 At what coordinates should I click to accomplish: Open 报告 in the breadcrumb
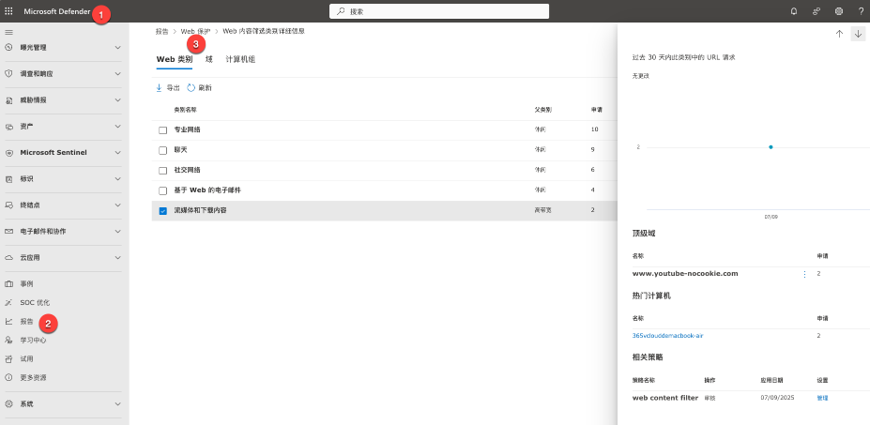tap(162, 32)
